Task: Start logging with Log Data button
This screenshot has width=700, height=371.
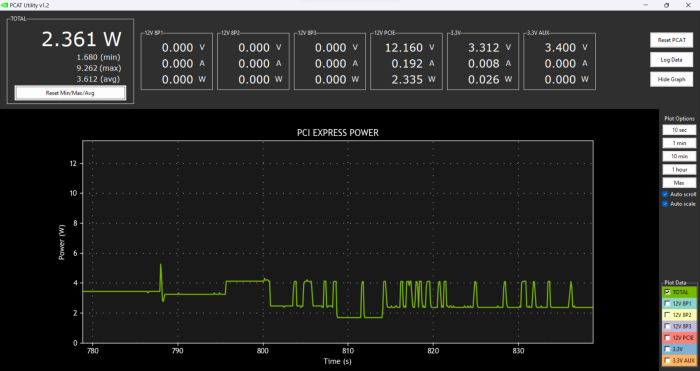Action: pyautogui.click(x=671, y=59)
